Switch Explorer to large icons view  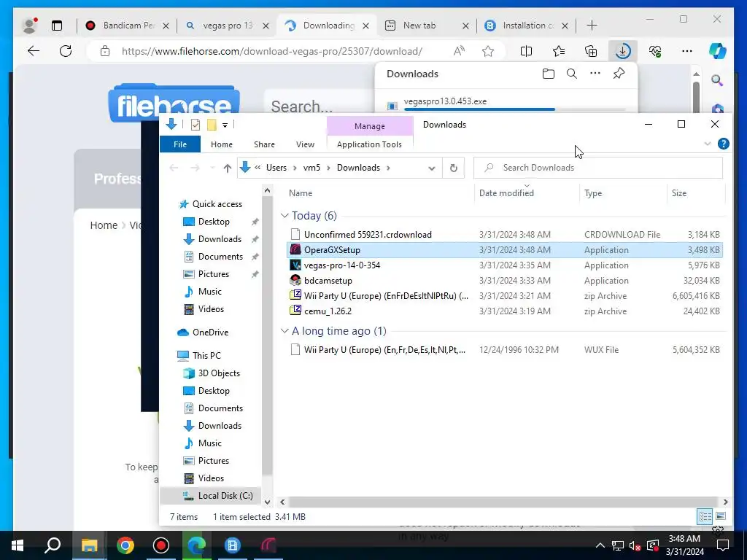click(721, 516)
